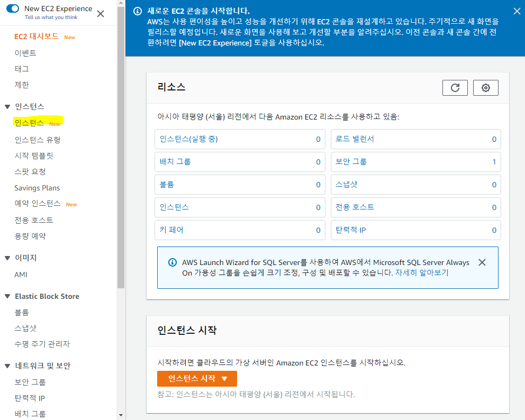The image size is (525, 420).
Task: Open 용량 예약 in sidebar
Action: (x=30, y=236)
